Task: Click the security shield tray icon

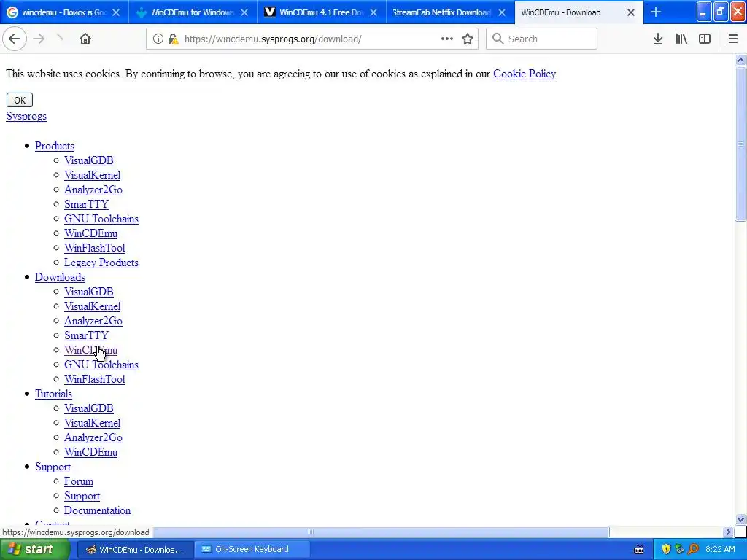Action: point(666,549)
